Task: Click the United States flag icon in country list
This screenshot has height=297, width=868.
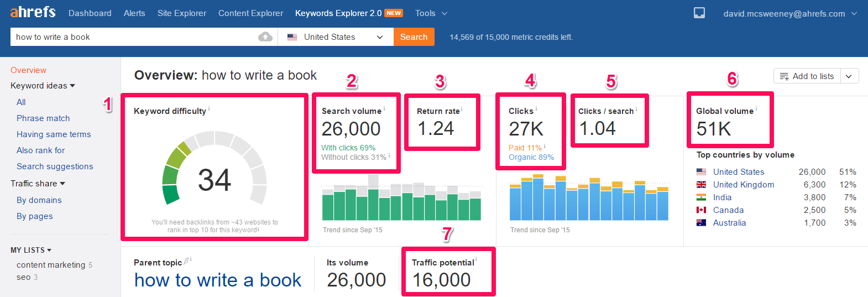Action: click(x=701, y=172)
